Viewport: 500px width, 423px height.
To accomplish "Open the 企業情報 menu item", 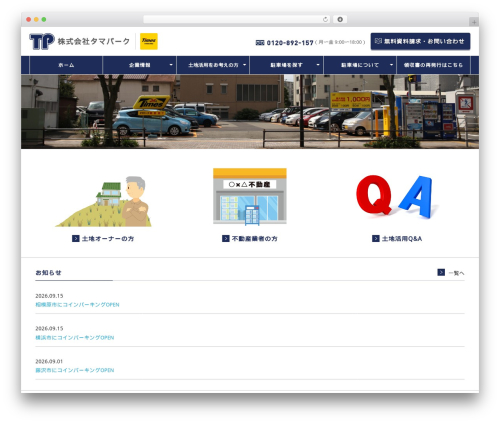I will click(140, 65).
